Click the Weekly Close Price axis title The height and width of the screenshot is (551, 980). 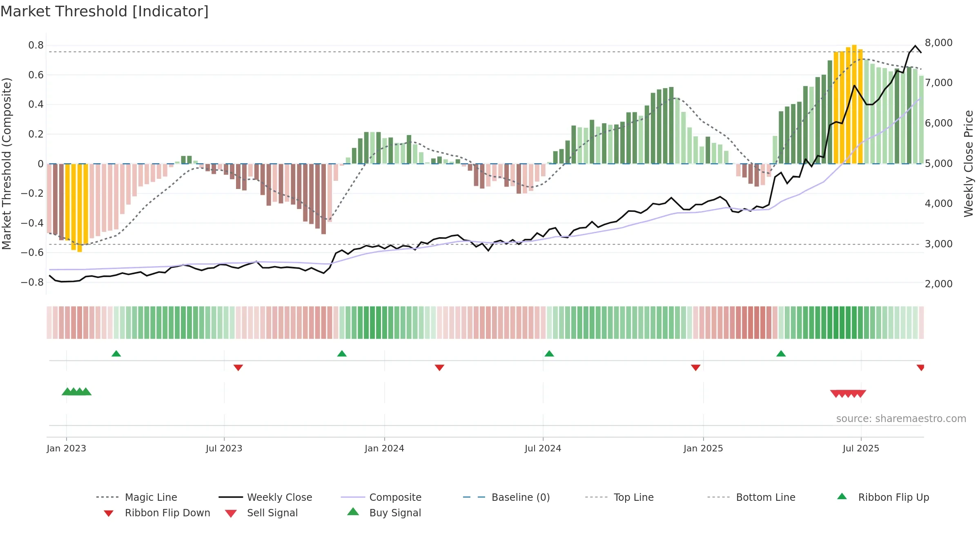click(x=969, y=164)
